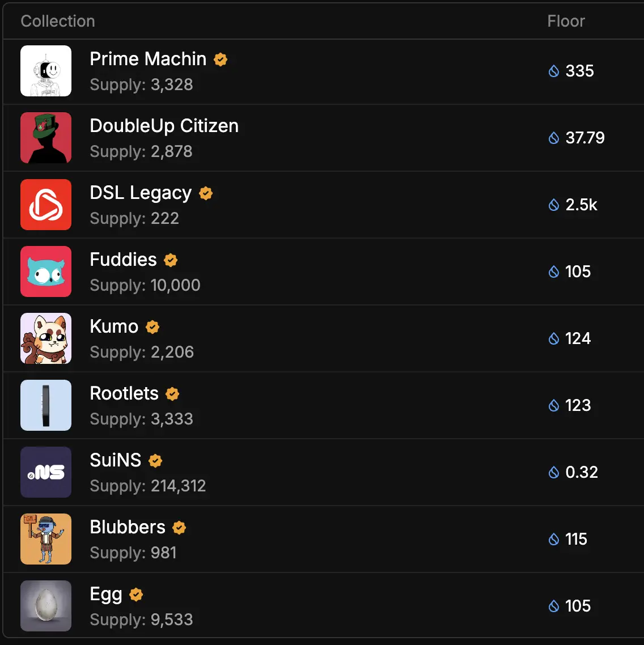Open the Blubbers collection name link

pyautogui.click(x=128, y=527)
